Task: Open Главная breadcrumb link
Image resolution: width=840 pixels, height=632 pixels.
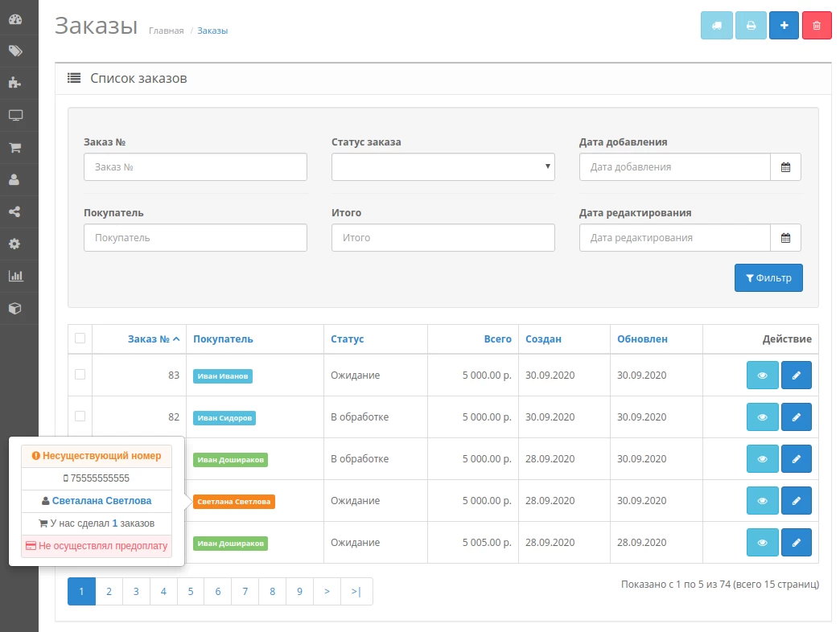Action: [x=166, y=31]
